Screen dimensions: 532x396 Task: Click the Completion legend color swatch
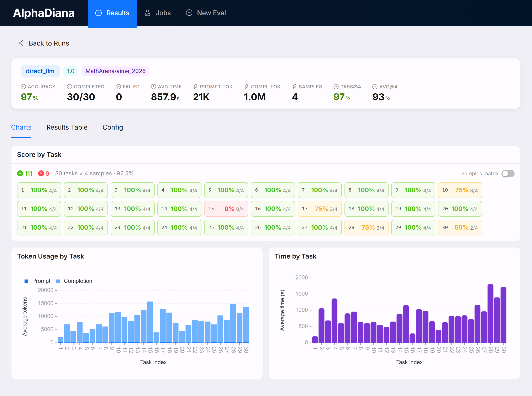(x=58, y=281)
